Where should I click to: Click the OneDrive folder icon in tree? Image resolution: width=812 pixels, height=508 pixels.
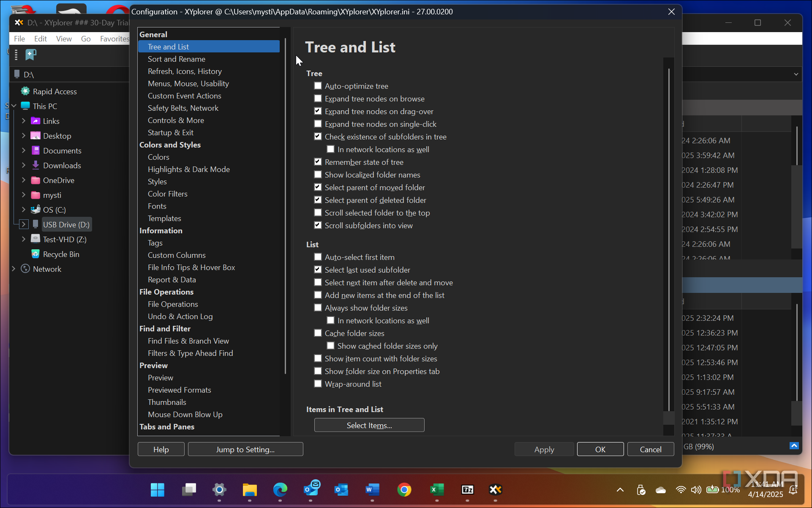pyautogui.click(x=36, y=180)
